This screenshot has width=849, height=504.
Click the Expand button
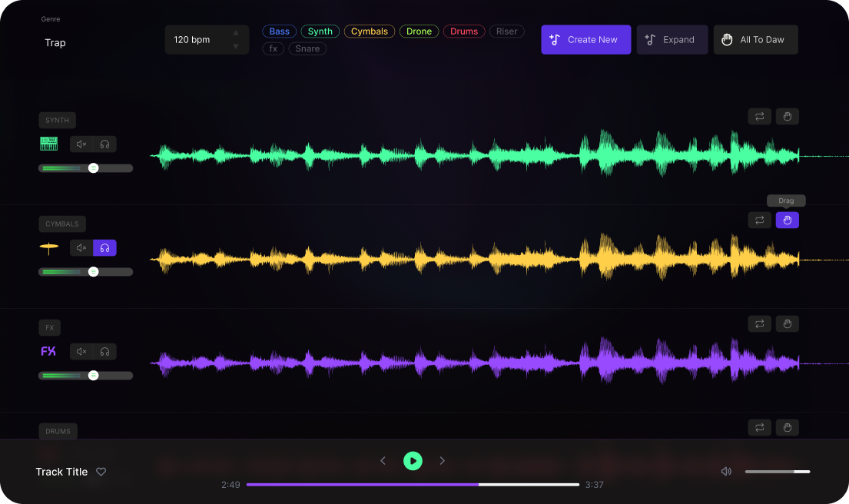coord(672,39)
